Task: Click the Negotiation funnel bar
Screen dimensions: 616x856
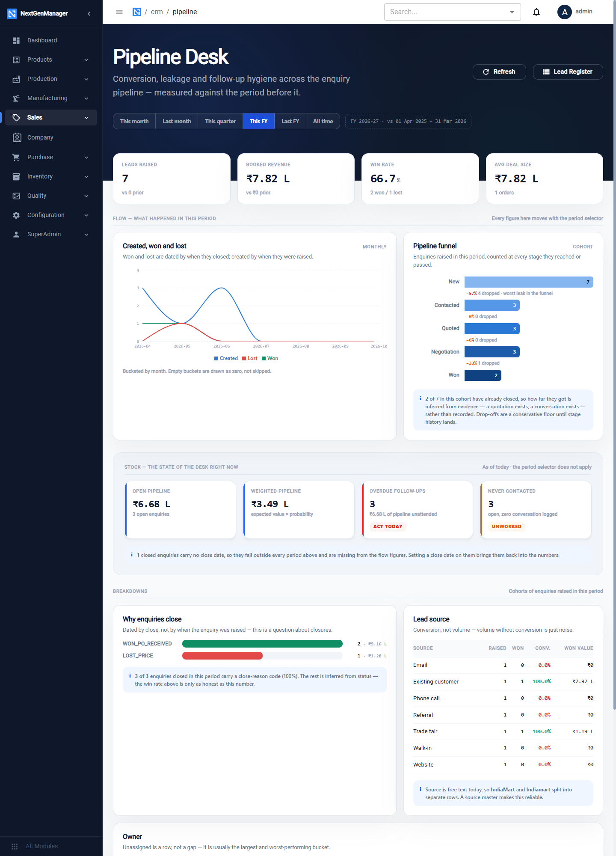Action: pyautogui.click(x=492, y=352)
